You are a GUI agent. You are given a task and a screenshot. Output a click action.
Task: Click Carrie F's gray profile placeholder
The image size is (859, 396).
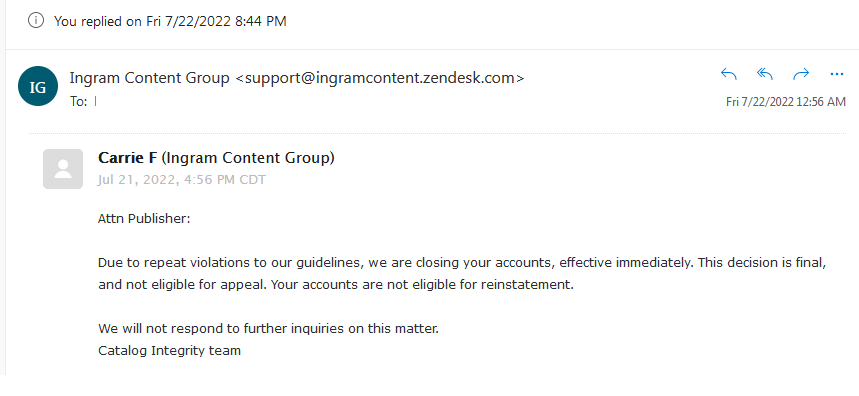(63, 169)
